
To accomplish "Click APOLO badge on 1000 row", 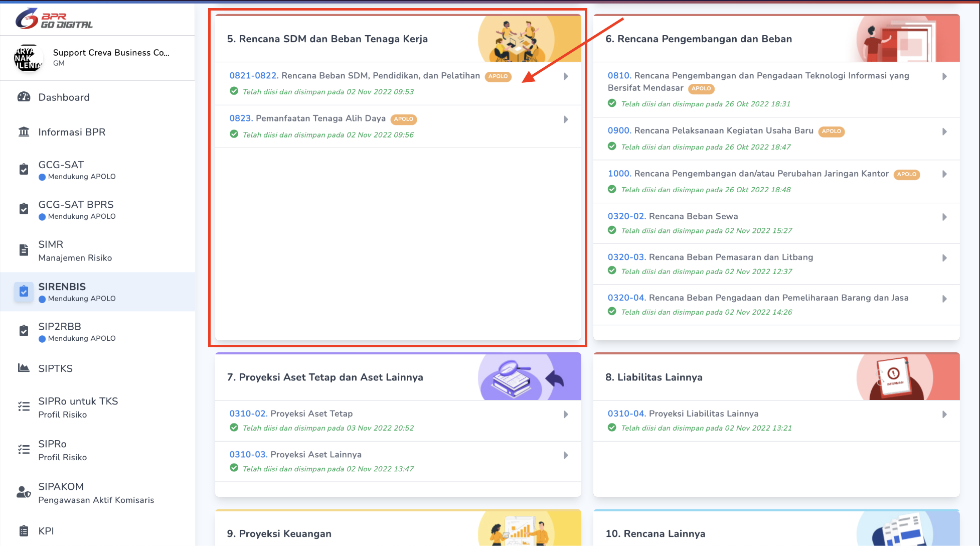I will (907, 174).
